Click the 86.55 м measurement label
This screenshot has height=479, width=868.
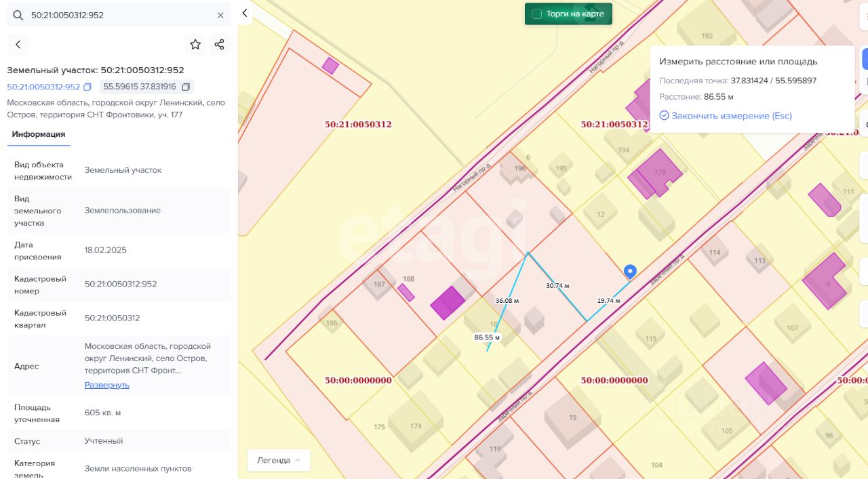point(487,337)
